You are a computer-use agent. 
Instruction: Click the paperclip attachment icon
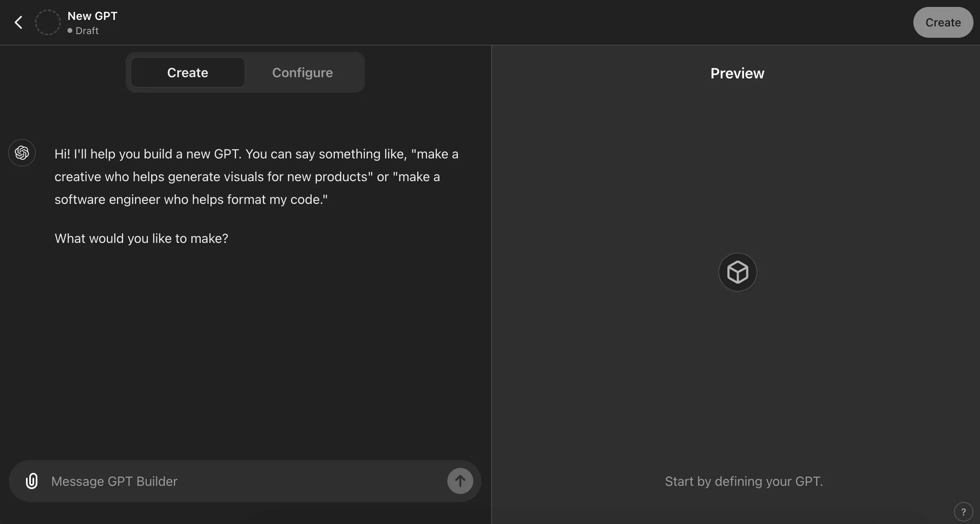[32, 481]
